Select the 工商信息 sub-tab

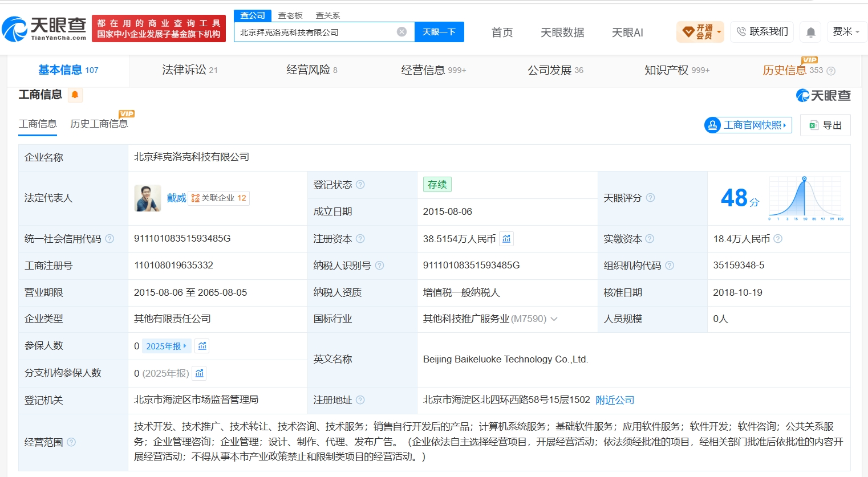pyautogui.click(x=38, y=124)
